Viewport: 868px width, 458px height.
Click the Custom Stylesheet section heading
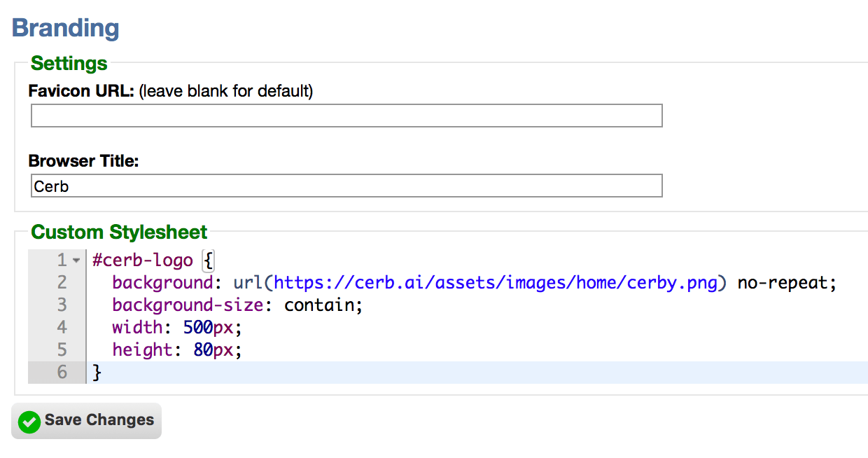click(120, 233)
